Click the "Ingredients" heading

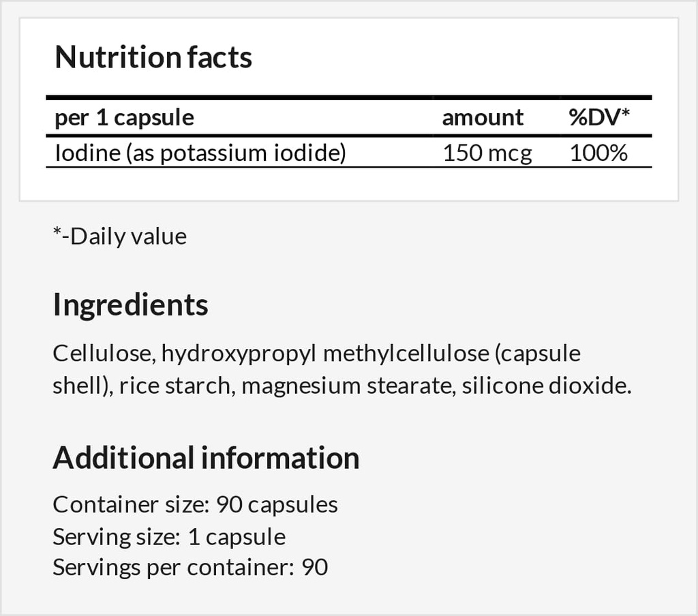(x=130, y=305)
